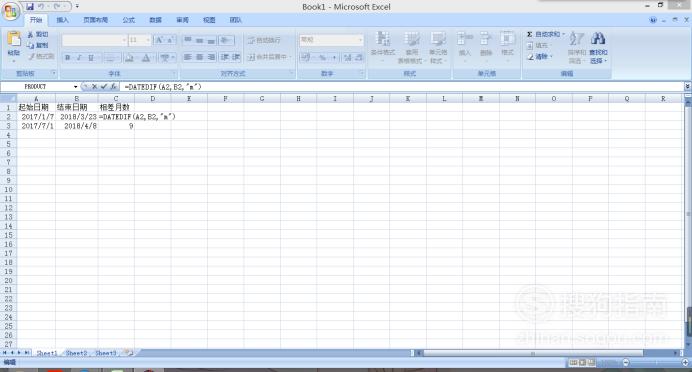This screenshot has height=372, width=692.
Task: Click the Font Color 'A' icon
Action: (x=146, y=57)
